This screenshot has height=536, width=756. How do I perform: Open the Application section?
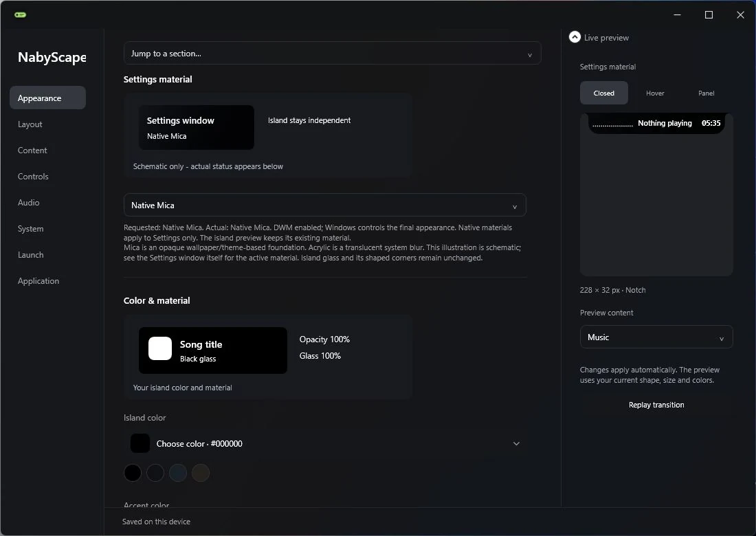47,280
